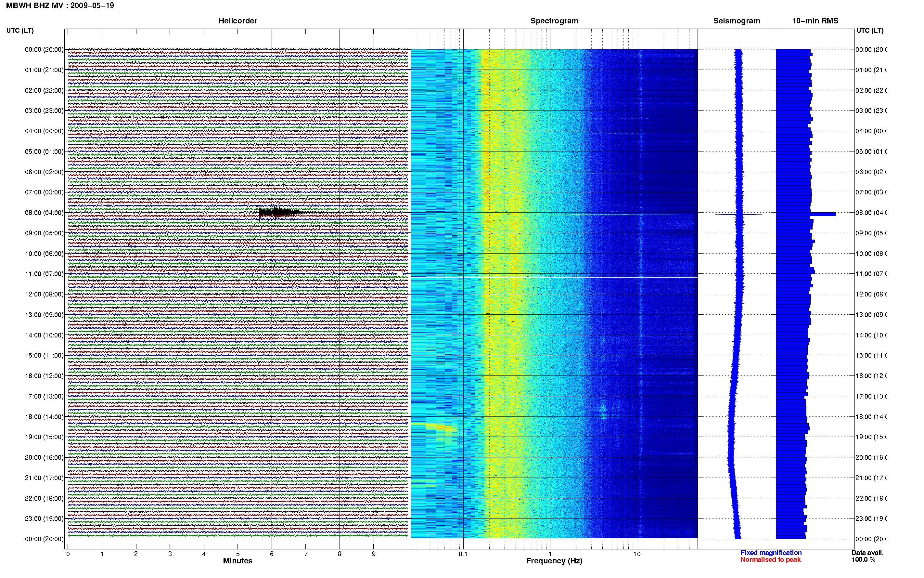Click the Seismogram panel heading
924x578 pixels.
coord(737,21)
